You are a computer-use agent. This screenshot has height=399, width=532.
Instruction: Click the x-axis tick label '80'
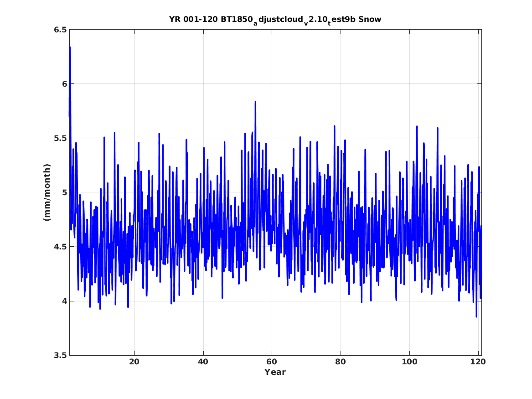click(340, 362)
